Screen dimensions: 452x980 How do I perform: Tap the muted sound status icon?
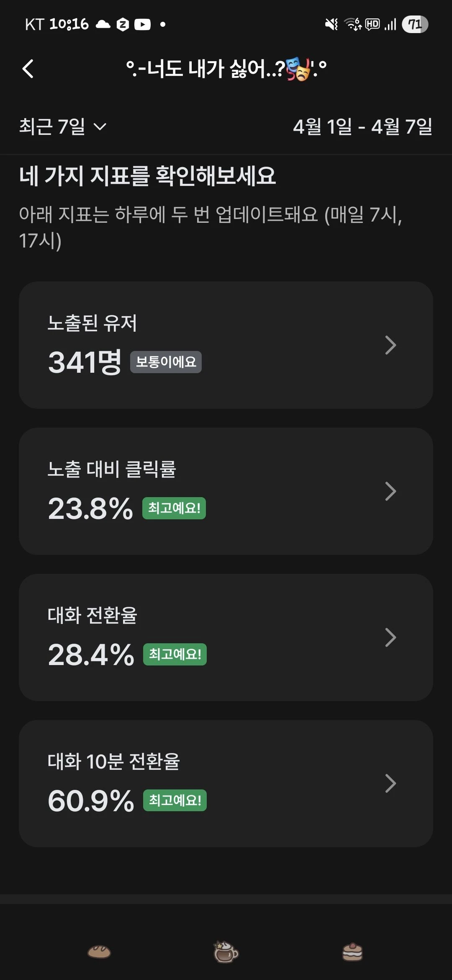(x=331, y=25)
